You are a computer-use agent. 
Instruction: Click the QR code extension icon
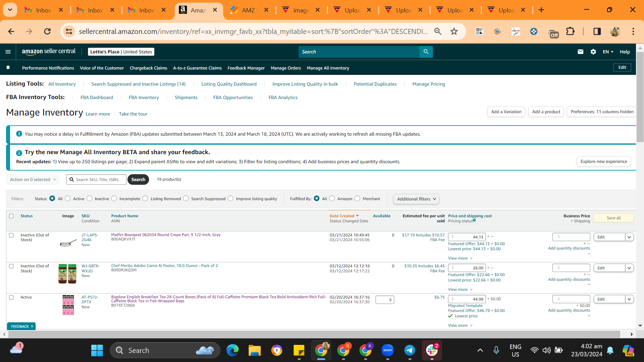click(x=479, y=32)
